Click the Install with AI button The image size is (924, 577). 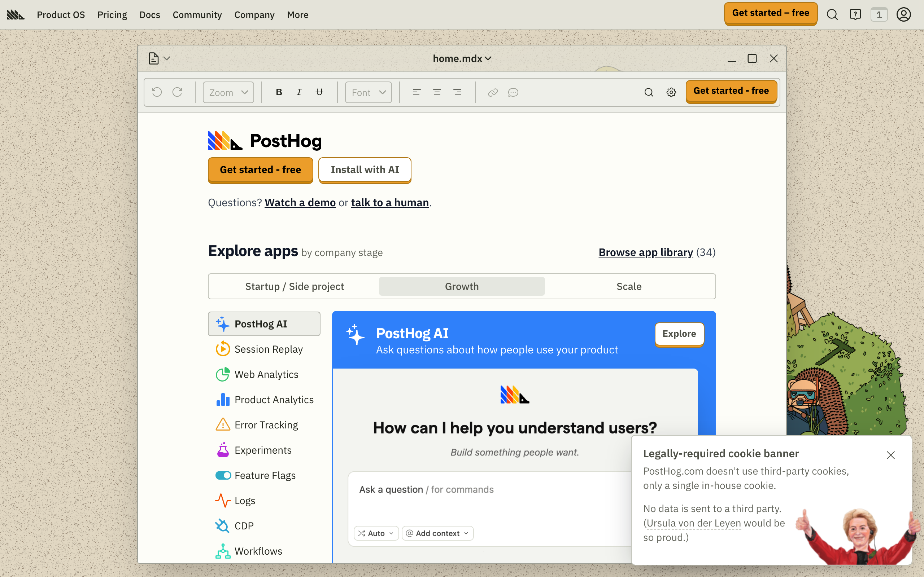pos(365,169)
